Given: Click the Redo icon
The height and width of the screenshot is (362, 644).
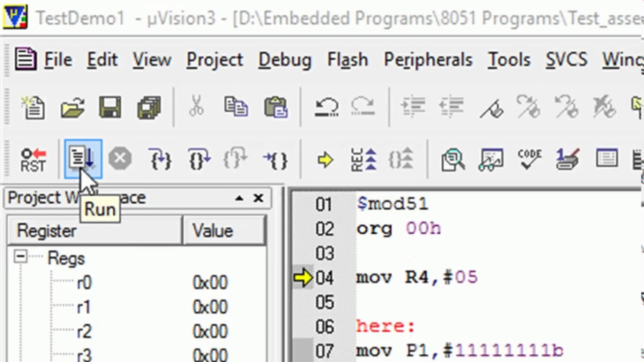Looking at the screenshot, I should point(363,107).
